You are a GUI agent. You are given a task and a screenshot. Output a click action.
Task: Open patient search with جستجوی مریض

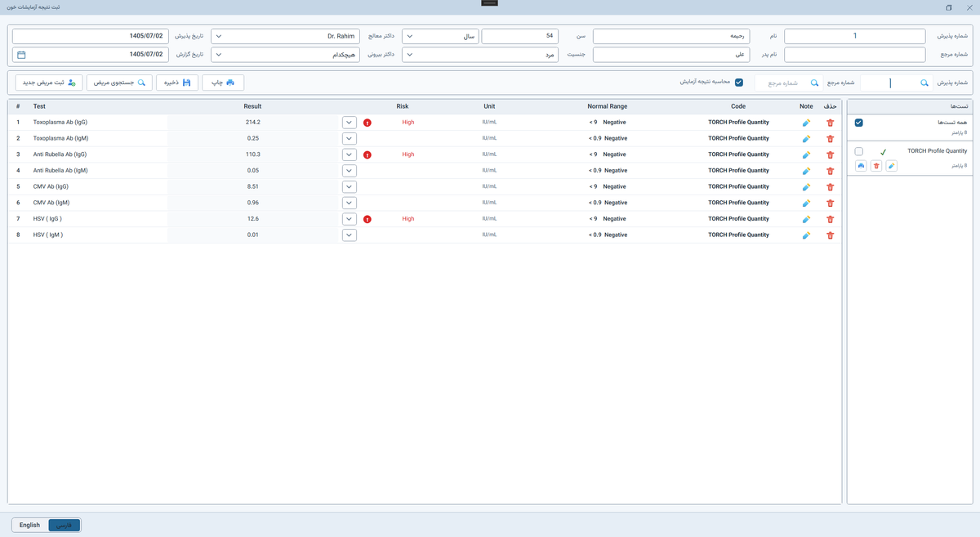[119, 83]
